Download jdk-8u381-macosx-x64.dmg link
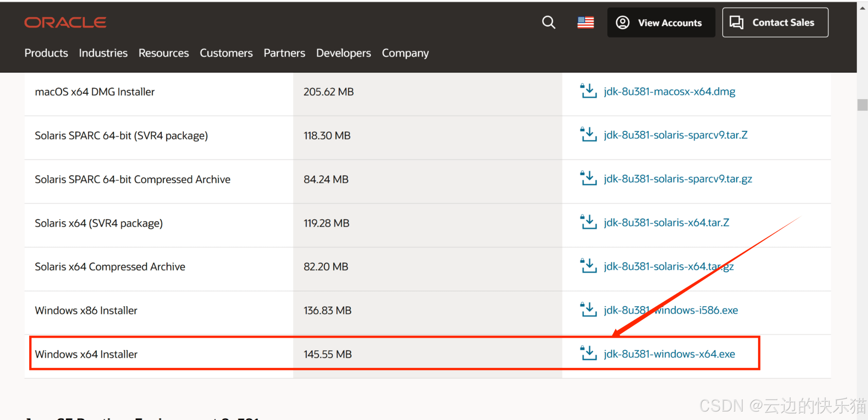868x420 pixels. tap(669, 91)
